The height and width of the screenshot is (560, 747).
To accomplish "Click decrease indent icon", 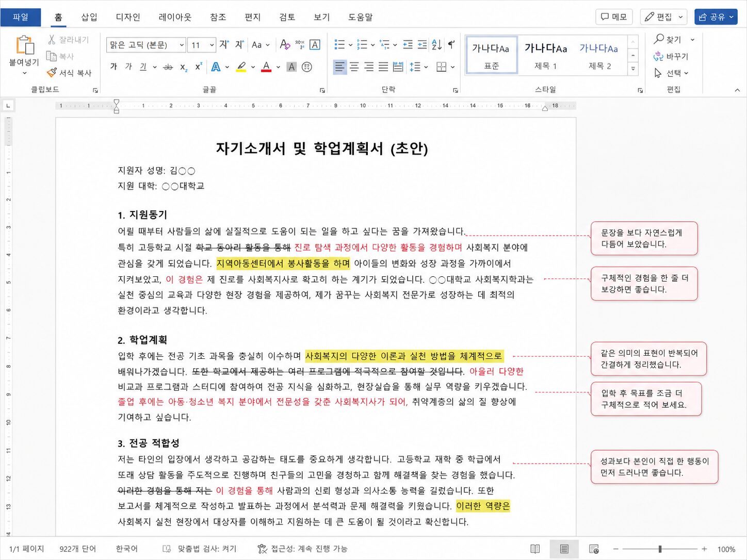I will (408, 45).
